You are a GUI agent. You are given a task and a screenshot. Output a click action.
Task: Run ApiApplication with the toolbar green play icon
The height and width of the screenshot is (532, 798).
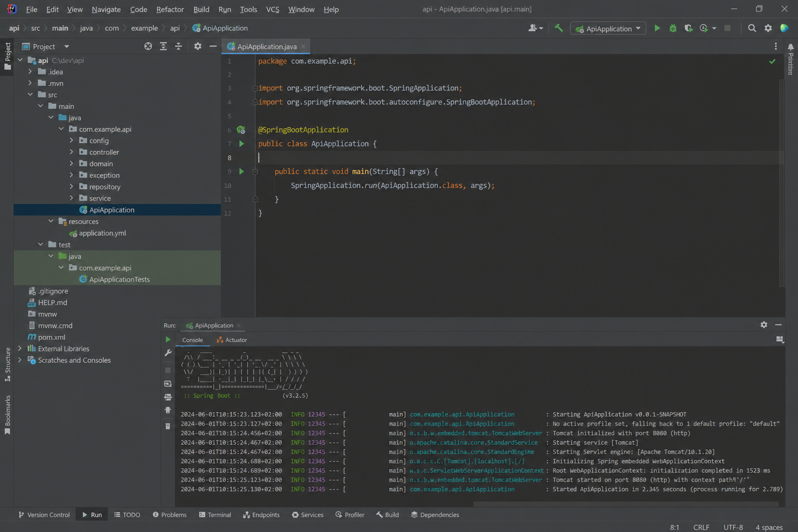(x=657, y=28)
